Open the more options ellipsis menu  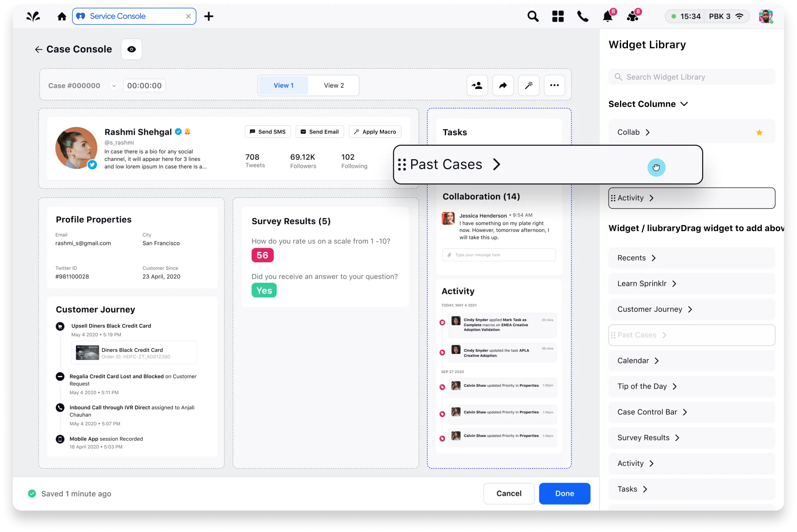[554, 85]
